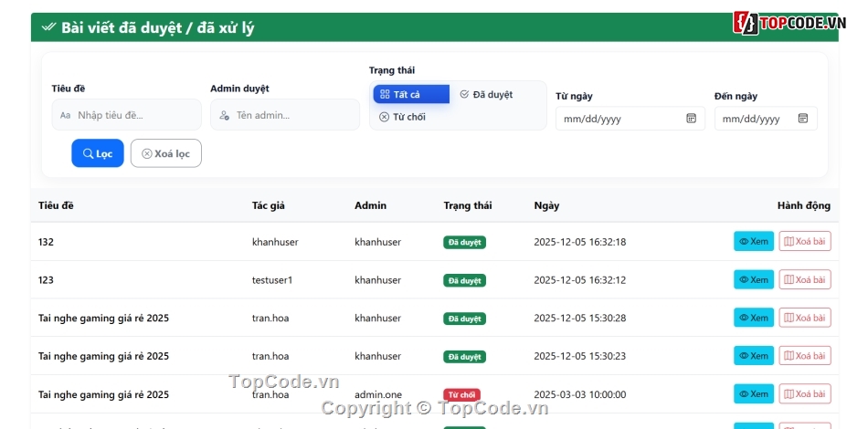Viewport: 868px width, 429px height.
Task: Click title cell 132
Action: [46, 242]
